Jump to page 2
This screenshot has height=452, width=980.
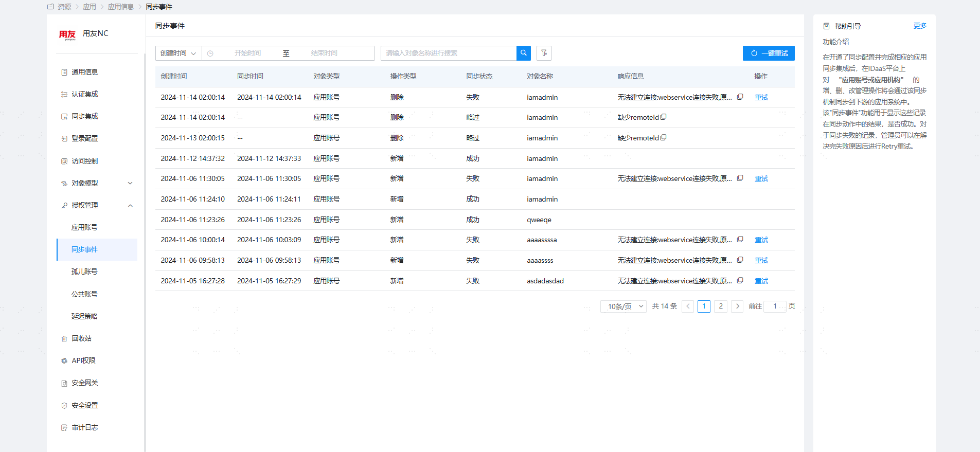[720, 306]
